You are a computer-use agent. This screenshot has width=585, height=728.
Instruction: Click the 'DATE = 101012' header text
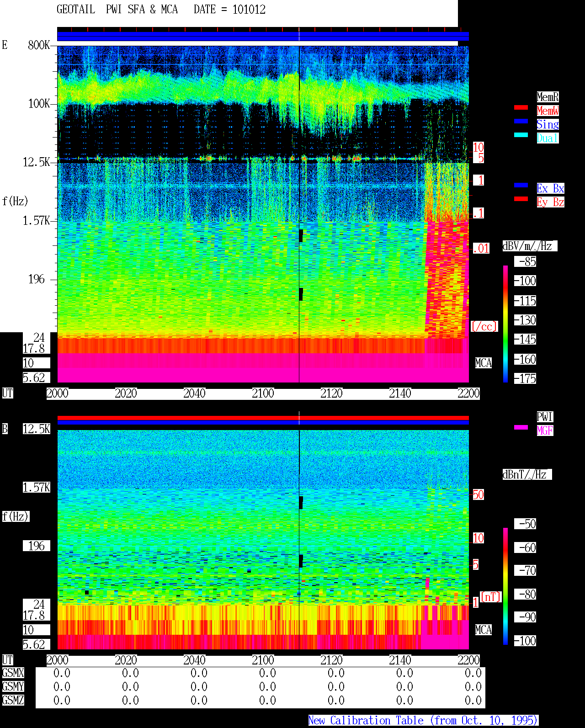(229, 9)
